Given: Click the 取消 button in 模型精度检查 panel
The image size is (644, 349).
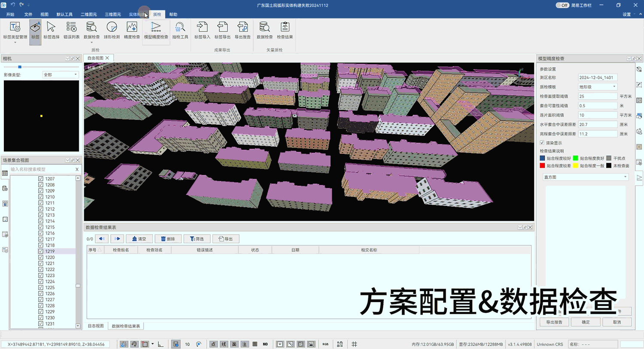Looking at the screenshot, I should tap(617, 322).
